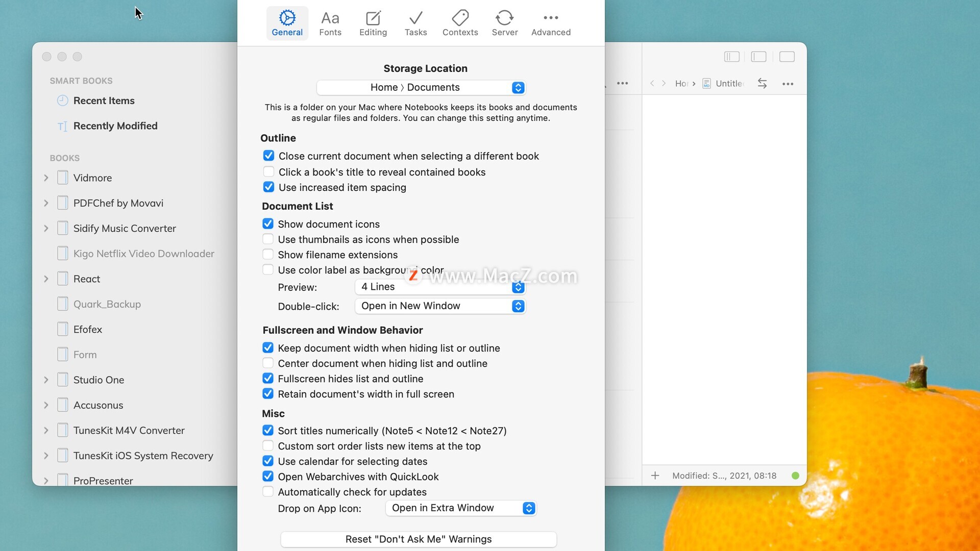
Task: Open Double-click action dropdown
Action: (440, 306)
